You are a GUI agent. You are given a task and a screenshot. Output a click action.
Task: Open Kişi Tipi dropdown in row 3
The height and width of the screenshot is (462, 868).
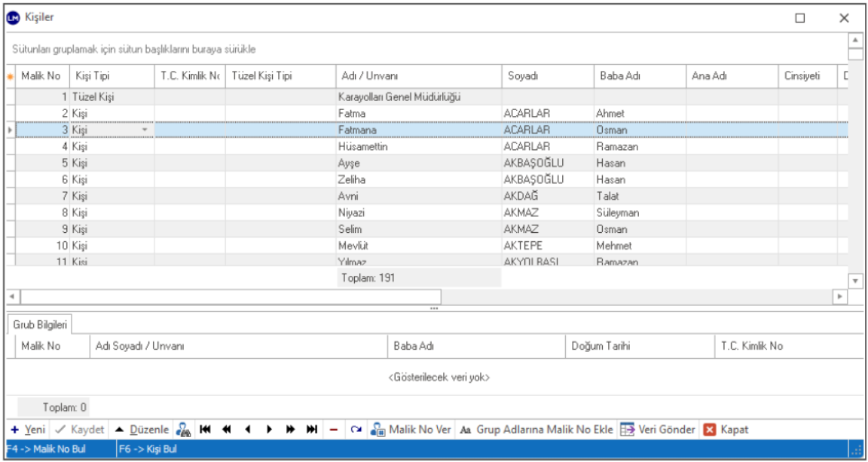144,130
